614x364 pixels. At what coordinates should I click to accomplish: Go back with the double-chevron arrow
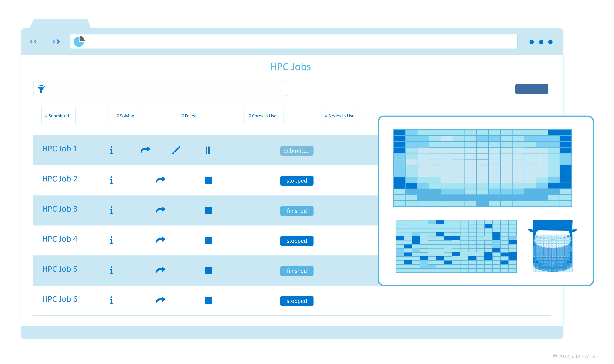click(x=33, y=42)
